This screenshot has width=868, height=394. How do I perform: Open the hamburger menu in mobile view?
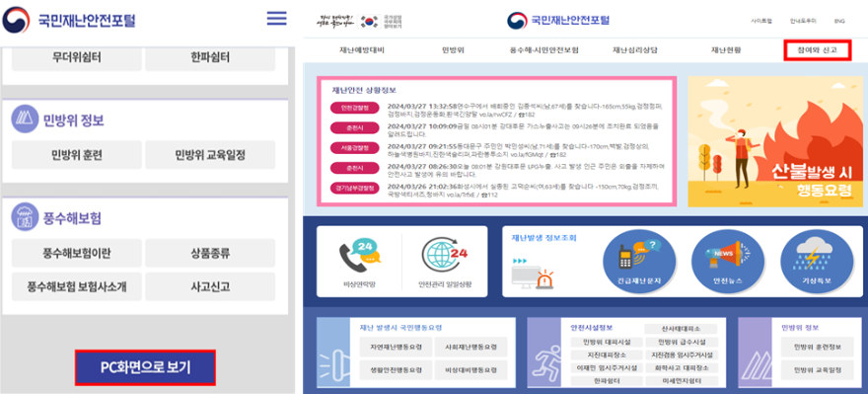[277, 19]
